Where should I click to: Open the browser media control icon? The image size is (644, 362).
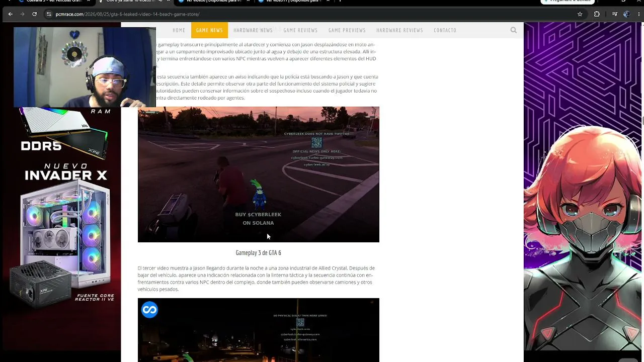coord(614,14)
